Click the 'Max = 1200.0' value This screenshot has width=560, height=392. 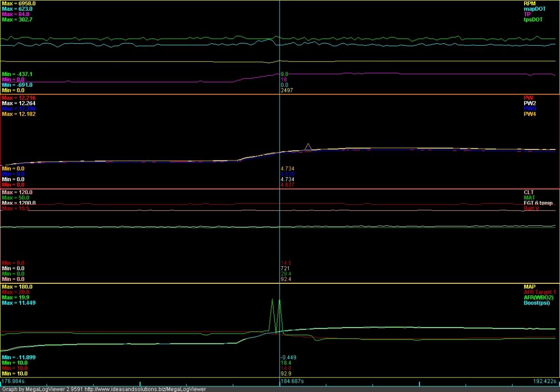click(x=19, y=203)
